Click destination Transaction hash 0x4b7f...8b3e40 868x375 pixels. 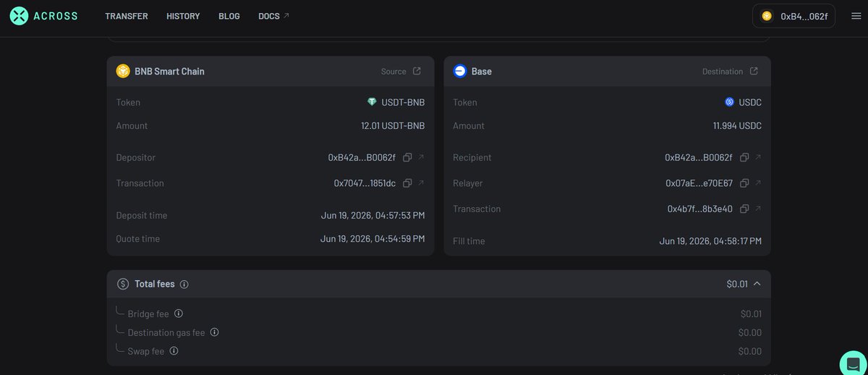point(699,208)
